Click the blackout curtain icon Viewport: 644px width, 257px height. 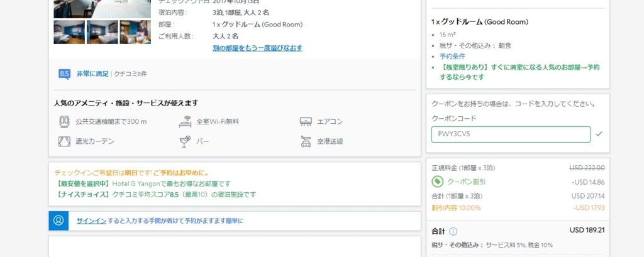(x=64, y=141)
